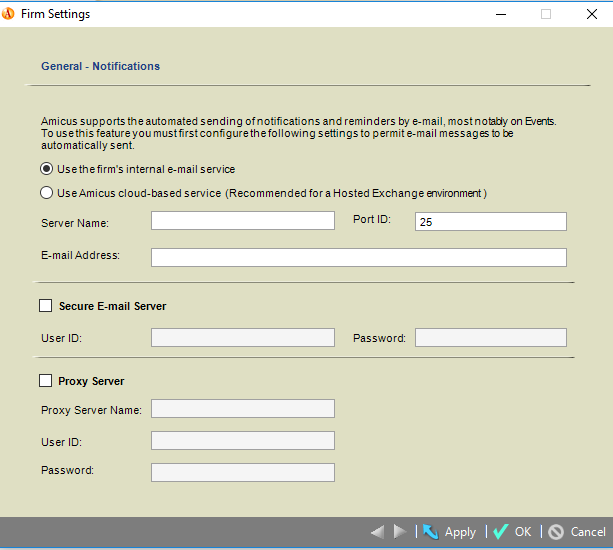Click the Port ID: label
The image size is (613, 550).
pos(372,219)
